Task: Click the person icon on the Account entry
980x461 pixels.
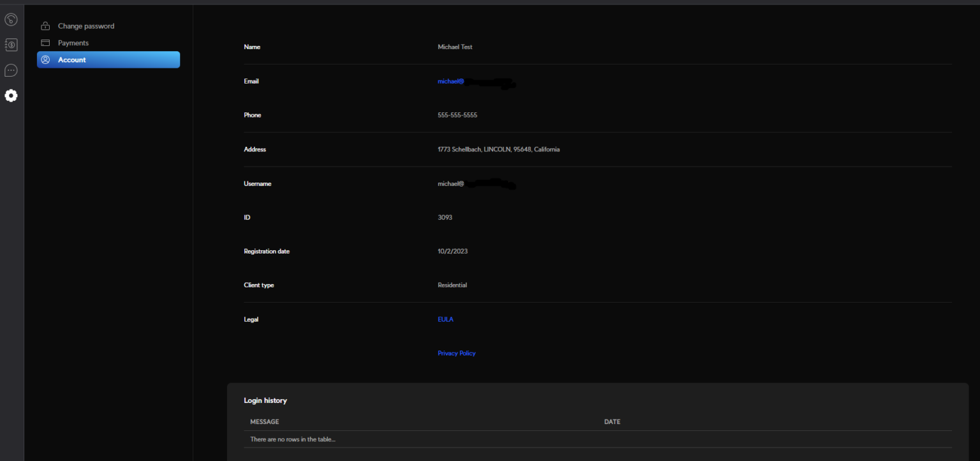Action: [x=45, y=59]
